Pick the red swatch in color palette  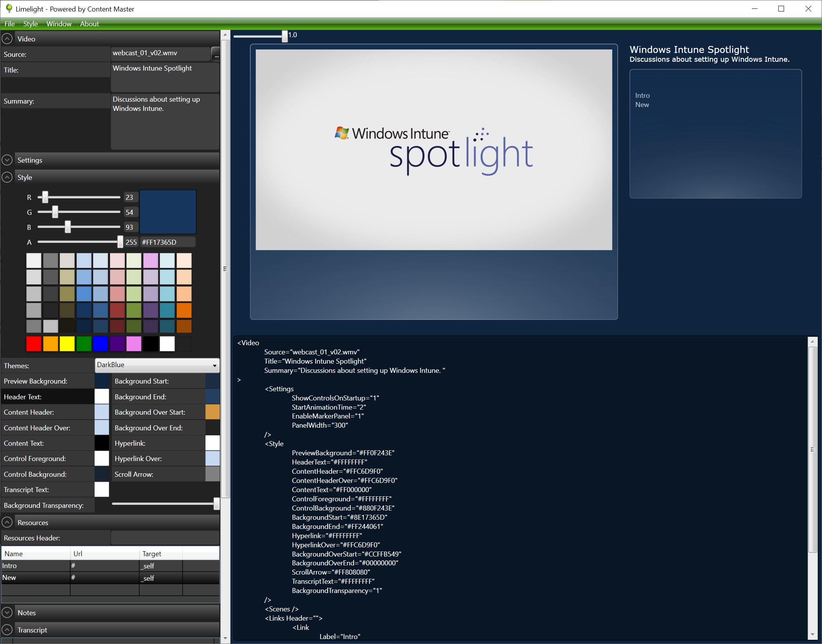tap(34, 344)
